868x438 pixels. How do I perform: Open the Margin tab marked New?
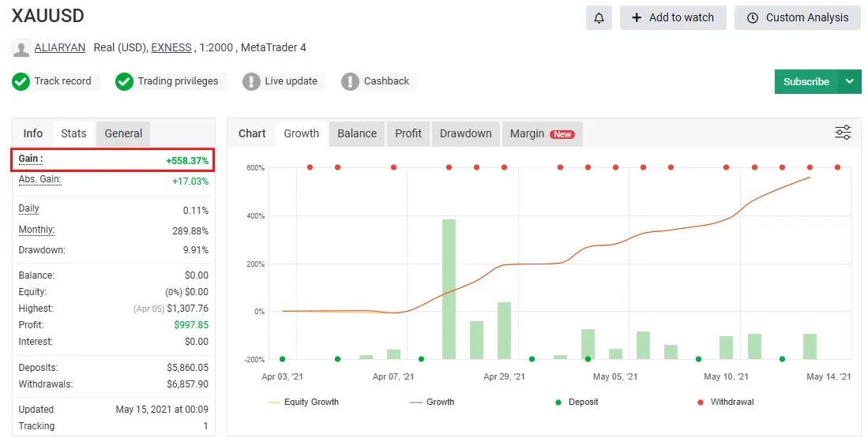[541, 133]
